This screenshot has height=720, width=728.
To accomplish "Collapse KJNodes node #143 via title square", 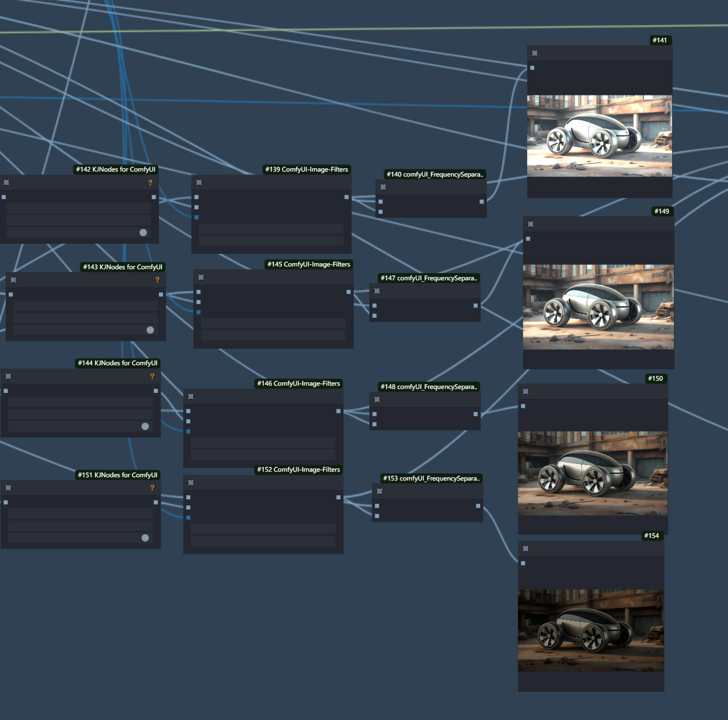I will [x=14, y=280].
